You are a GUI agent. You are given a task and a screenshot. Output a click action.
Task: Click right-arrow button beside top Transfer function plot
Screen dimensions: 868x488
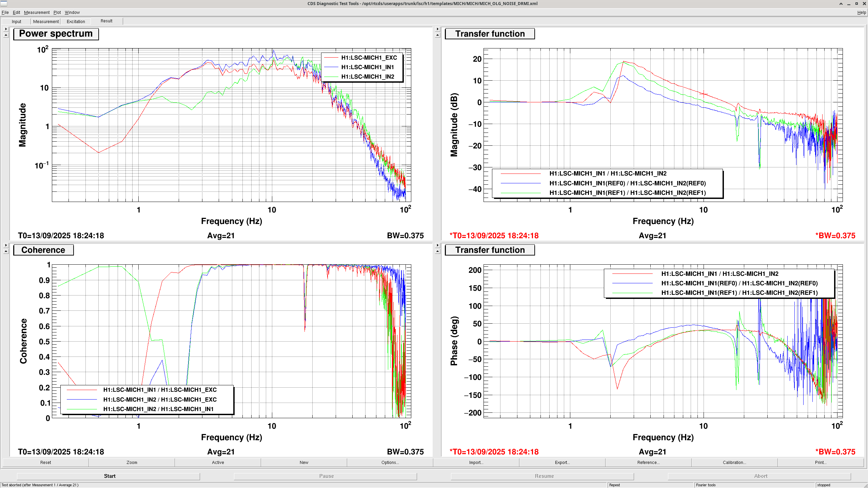point(437,29)
